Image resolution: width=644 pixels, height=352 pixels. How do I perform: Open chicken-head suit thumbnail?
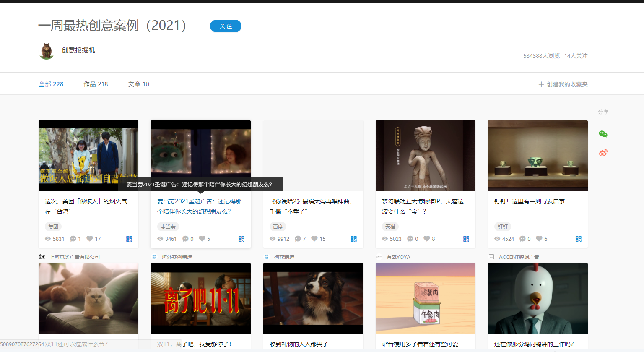538,298
